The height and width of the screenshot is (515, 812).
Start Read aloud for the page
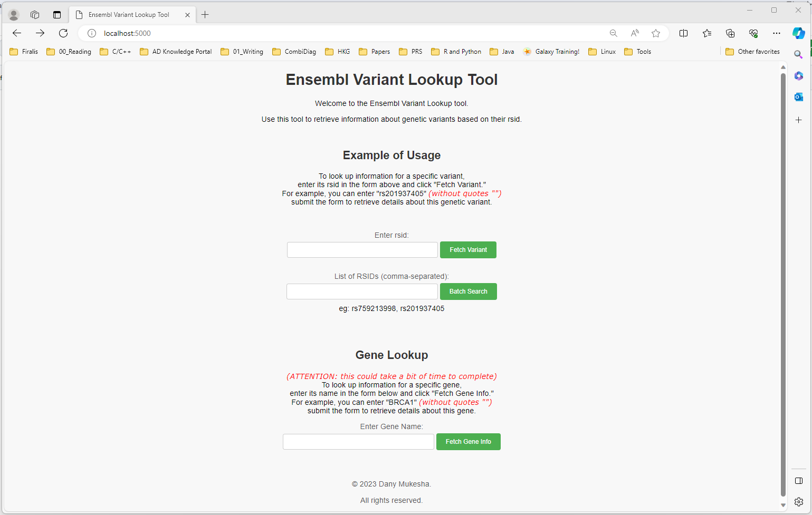[x=634, y=33]
